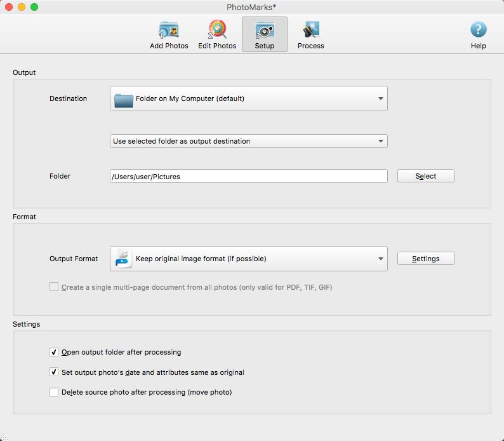
Task: Maximize the window using green button
Action: point(34,7)
